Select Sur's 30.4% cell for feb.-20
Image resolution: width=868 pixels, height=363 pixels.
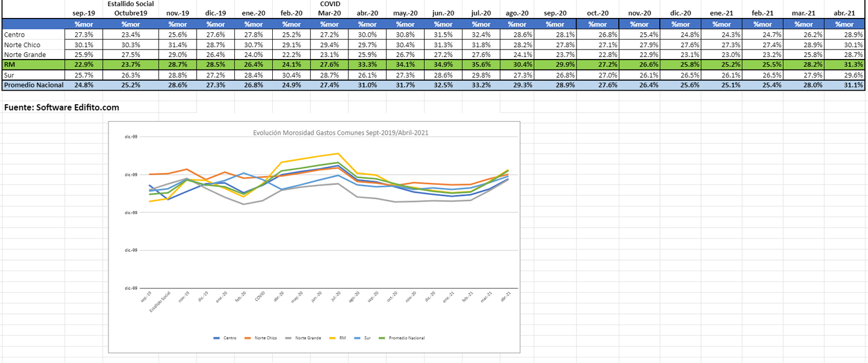[x=291, y=75]
